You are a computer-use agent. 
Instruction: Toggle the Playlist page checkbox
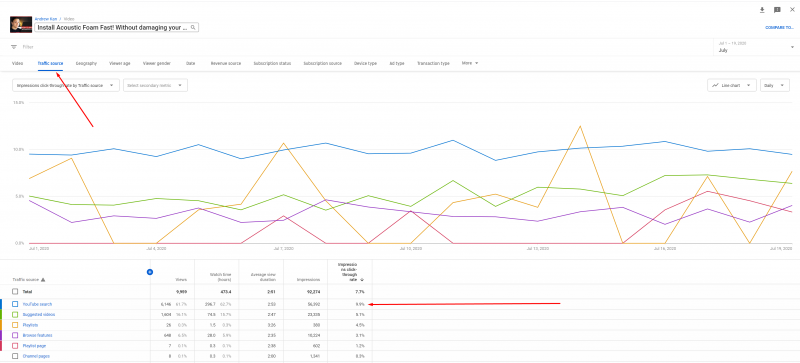(15, 346)
